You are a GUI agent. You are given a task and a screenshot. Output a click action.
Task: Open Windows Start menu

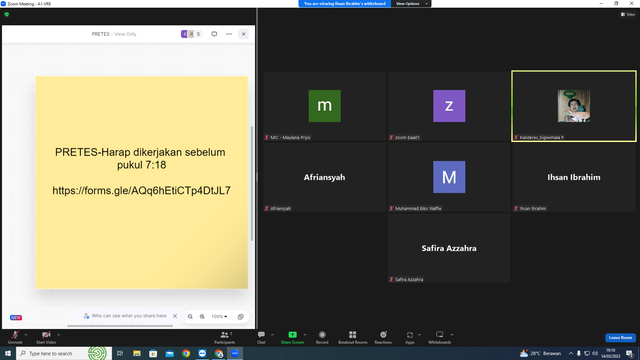(x=8, y=353)
